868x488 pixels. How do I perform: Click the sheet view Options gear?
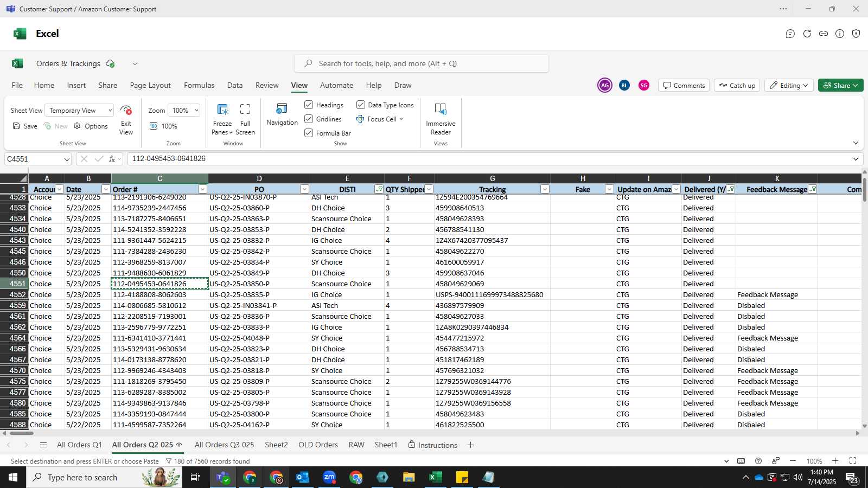coord(77,126)
